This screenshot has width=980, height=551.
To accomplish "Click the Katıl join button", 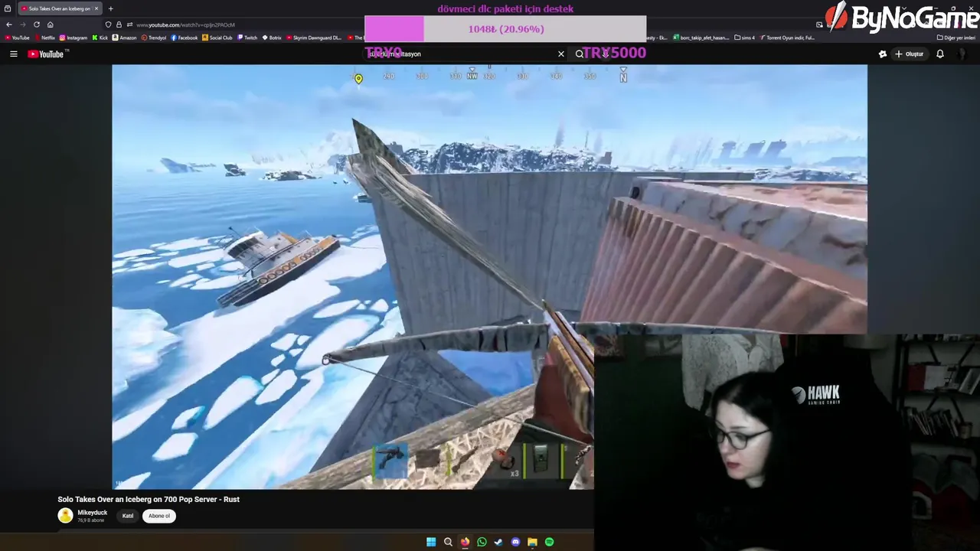I will (x=128, y=516).
